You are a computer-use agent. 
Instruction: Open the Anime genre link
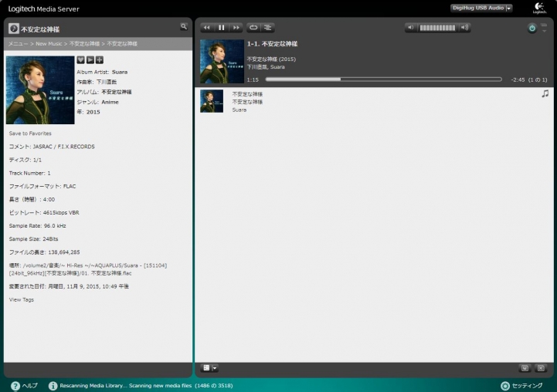[x=110, y=102]
